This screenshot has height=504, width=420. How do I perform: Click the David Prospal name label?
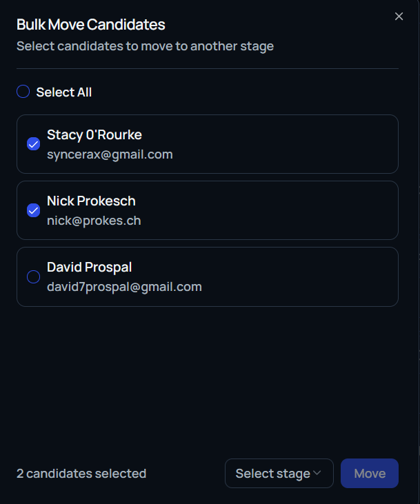click(89, 267)
